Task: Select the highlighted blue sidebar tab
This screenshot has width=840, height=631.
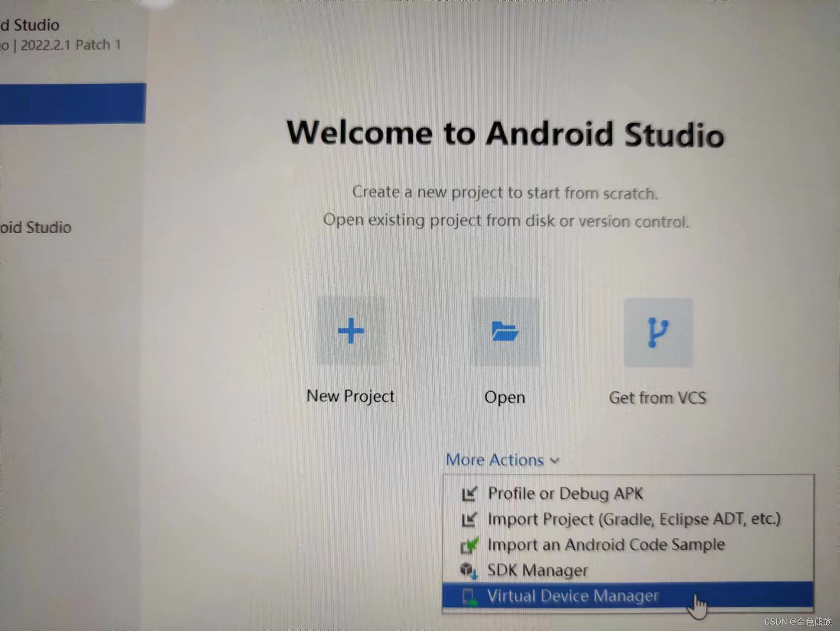Action: [x=73, y=104]
